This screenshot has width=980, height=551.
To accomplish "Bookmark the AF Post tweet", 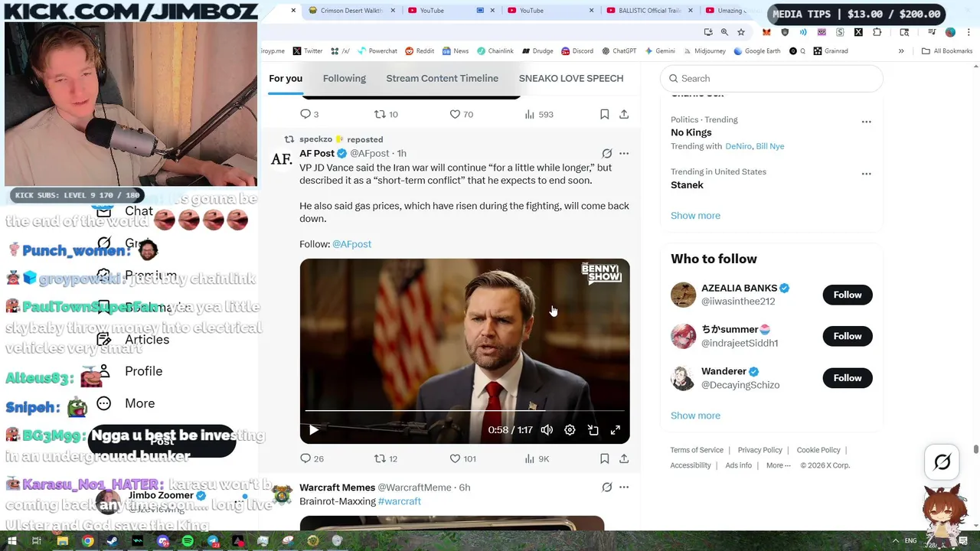I will [x=604, y=458].
